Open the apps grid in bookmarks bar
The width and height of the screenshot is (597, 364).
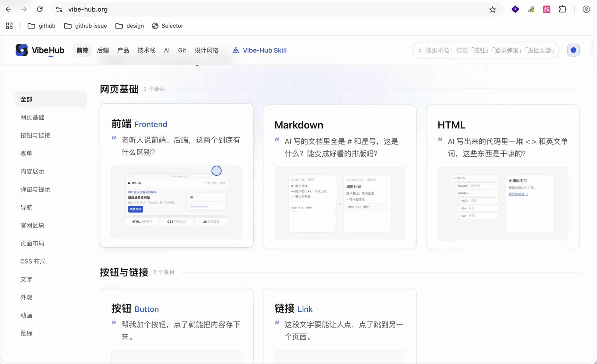click(9, 26)
